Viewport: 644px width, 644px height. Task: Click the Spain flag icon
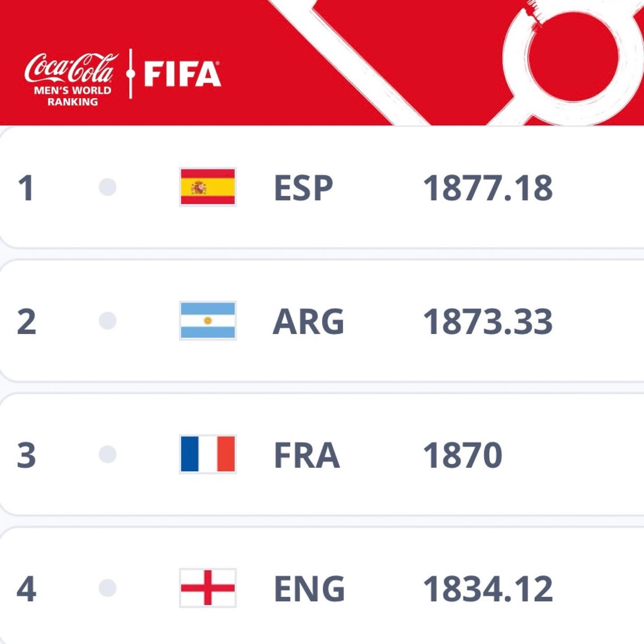pos(208,187)
